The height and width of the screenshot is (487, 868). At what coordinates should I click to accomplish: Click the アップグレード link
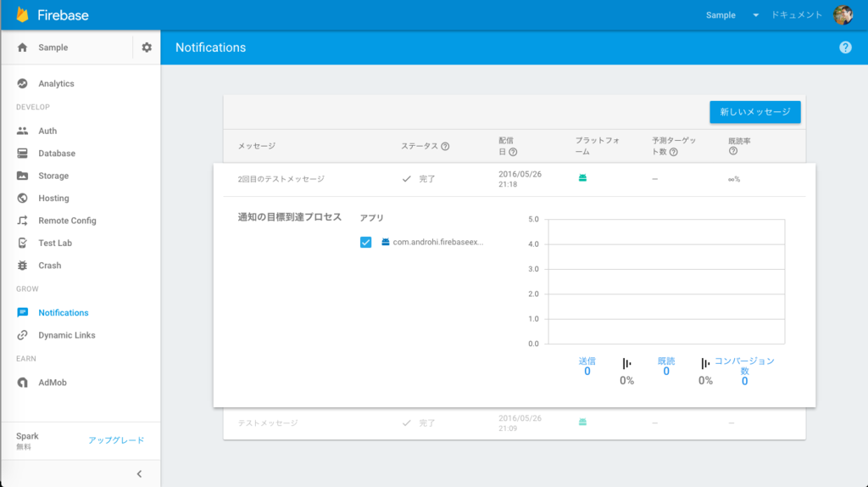click(x=116, y=440)
